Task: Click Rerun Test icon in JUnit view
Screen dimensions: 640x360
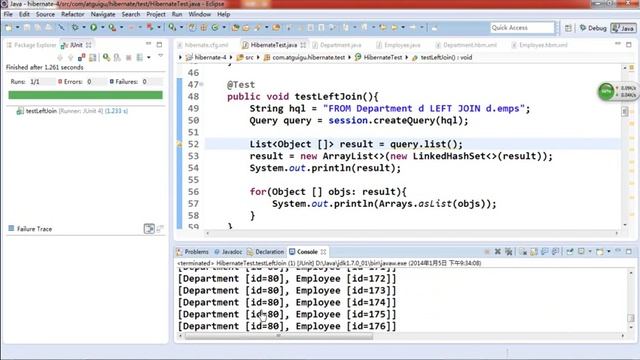Action: 106,57
